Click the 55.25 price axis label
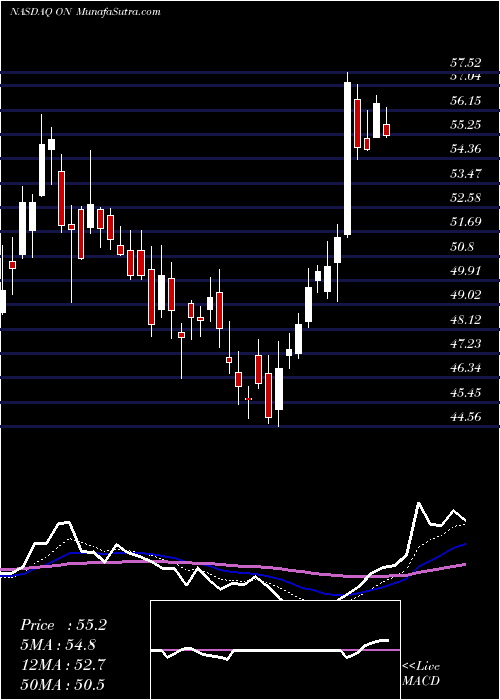Viewport: 500px width, 700px height. [x=465, y=125]
